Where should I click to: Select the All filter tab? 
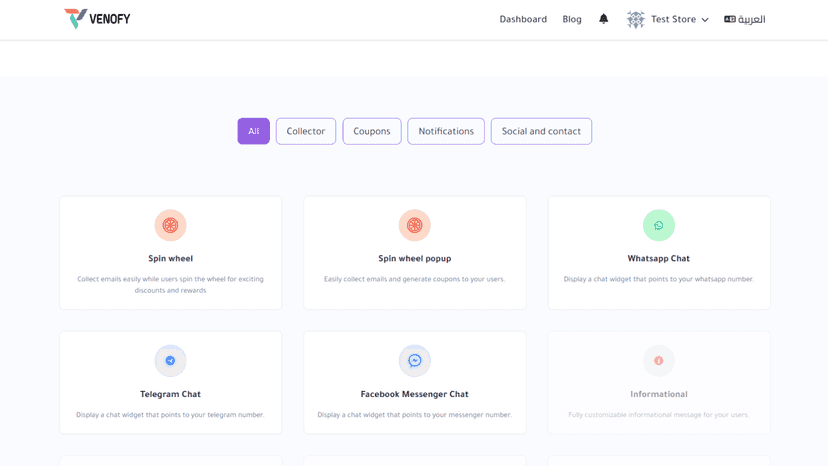click(253, 131)
